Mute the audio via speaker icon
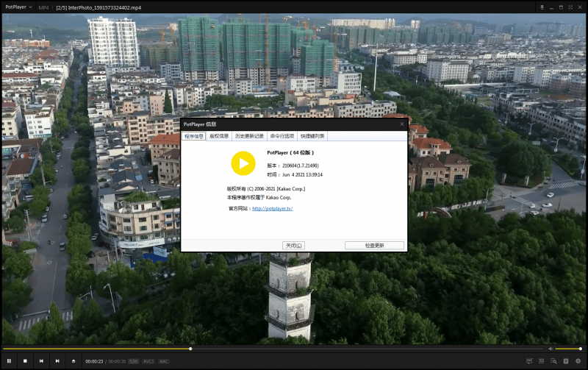This screenshot has height=370, width=588. click(551, 349)
